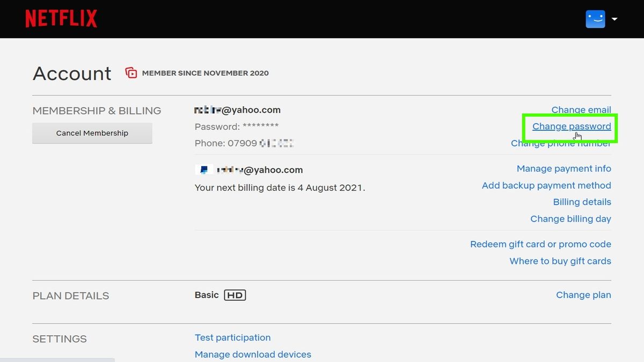Select the Change password link

(x=572, y=127)
